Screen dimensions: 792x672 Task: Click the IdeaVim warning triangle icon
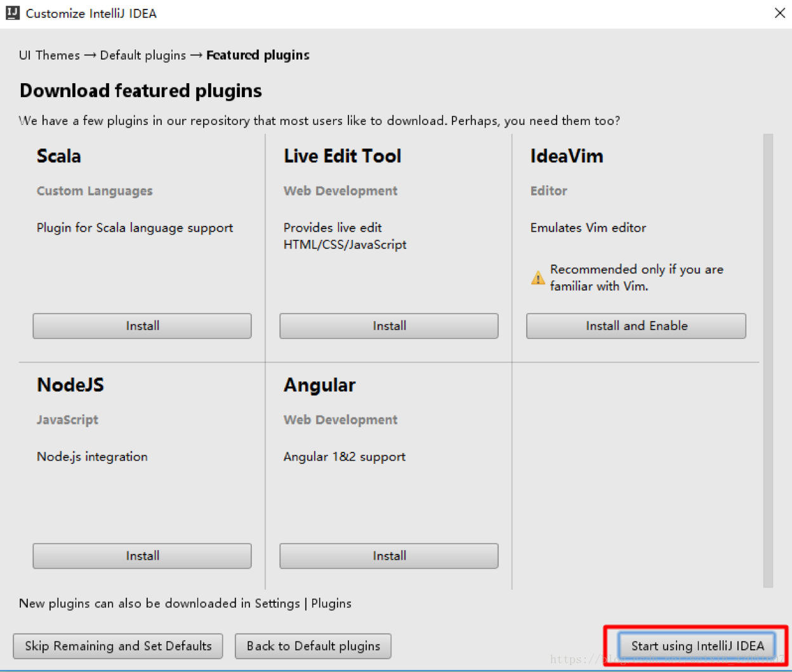click(x=538, y=278)
